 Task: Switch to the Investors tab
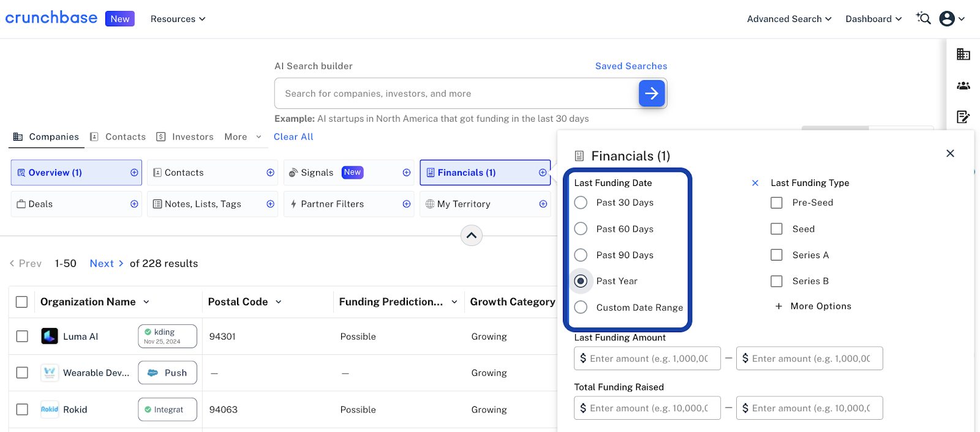click(x=185, y=137)
